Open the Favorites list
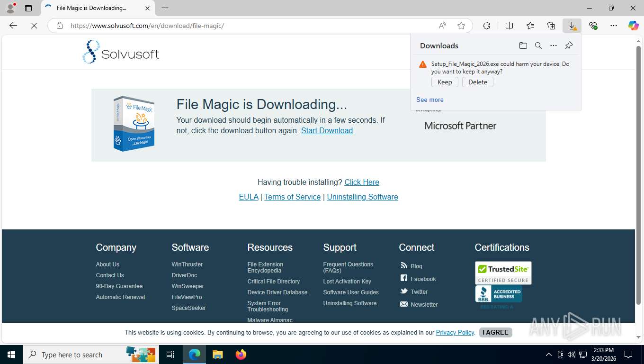This screenshot has width=644, height=364. click(530, 26)
